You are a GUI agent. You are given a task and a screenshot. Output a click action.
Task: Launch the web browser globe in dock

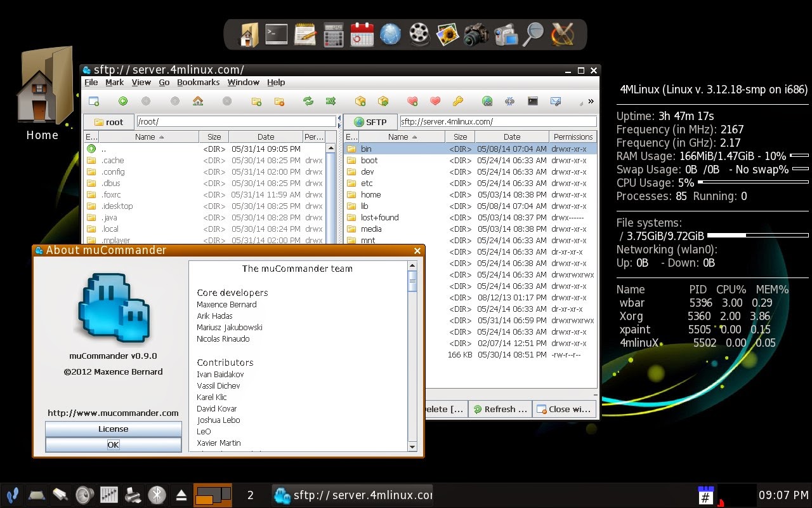tap(391, 34)
